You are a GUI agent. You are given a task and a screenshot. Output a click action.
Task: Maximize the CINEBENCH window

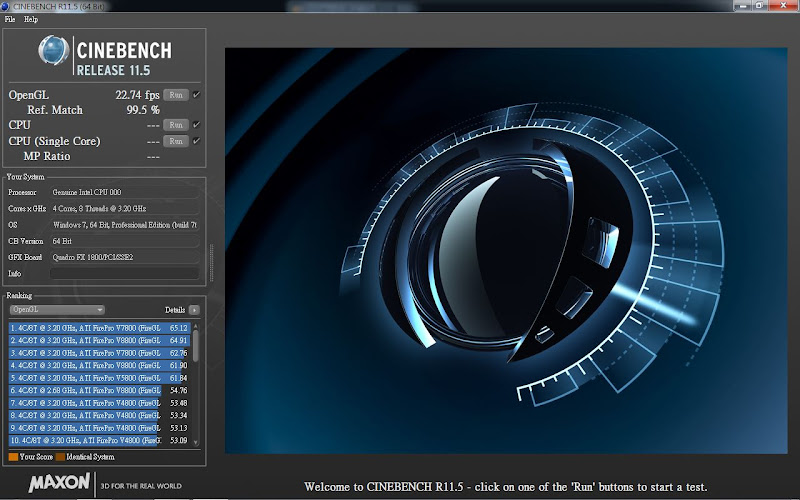pyautogui.click(x=759, y=6)
